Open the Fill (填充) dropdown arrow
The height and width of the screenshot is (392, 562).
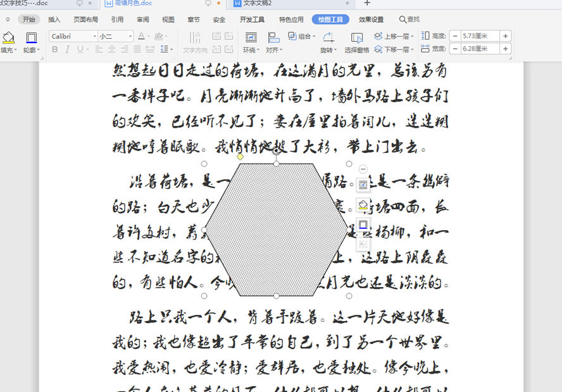[x=15, y=50]
